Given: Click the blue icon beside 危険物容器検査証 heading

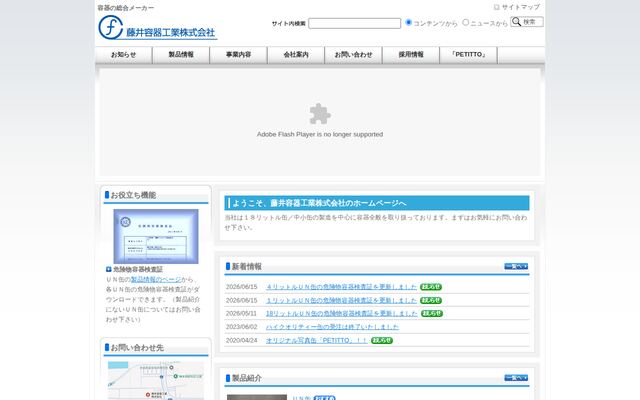Looking at the screenshot, I should coord(109,269).
